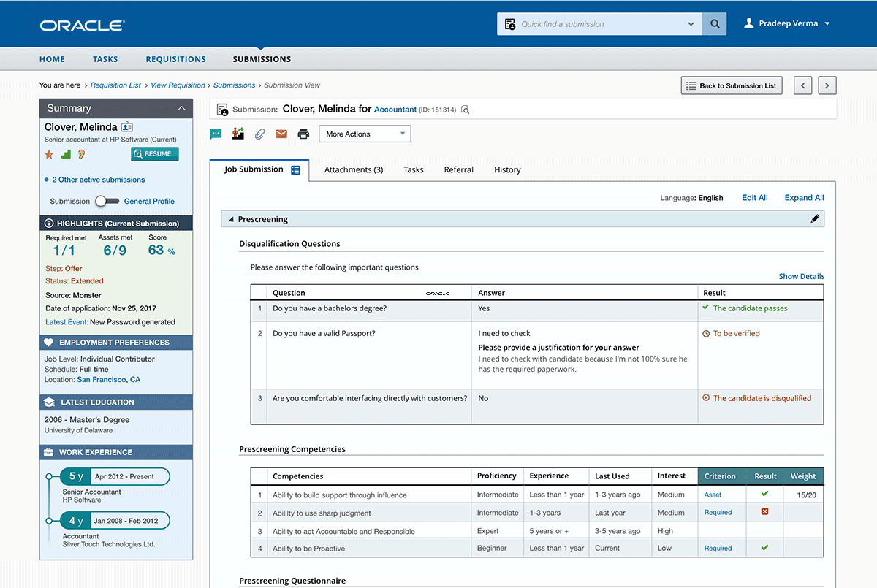877x588 pixels.
Task: Click the Back to Submission List button
Action: (731, 85)
